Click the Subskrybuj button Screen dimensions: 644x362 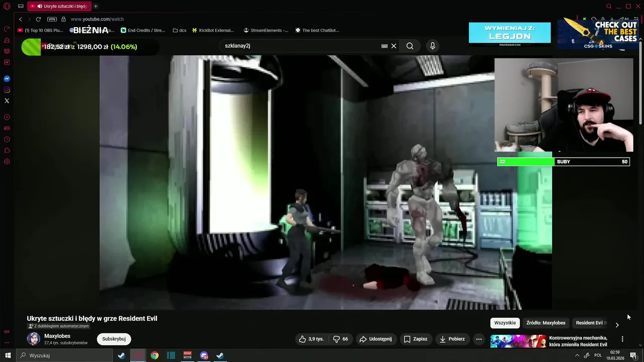[114, 339]
